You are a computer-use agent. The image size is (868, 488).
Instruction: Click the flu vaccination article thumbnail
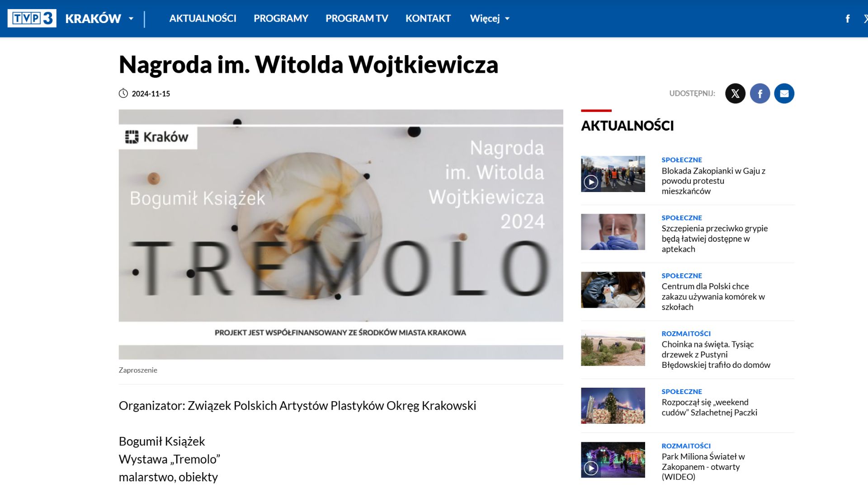tap(613, 232)
